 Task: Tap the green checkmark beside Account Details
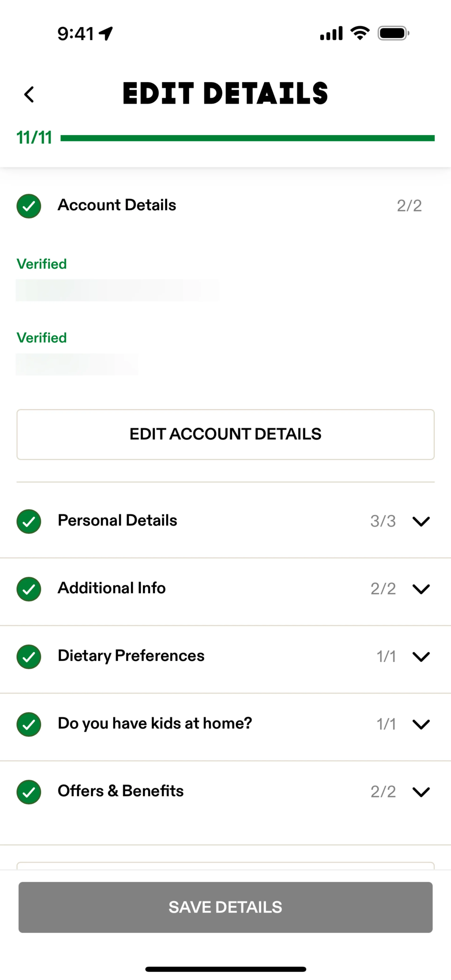29,206
